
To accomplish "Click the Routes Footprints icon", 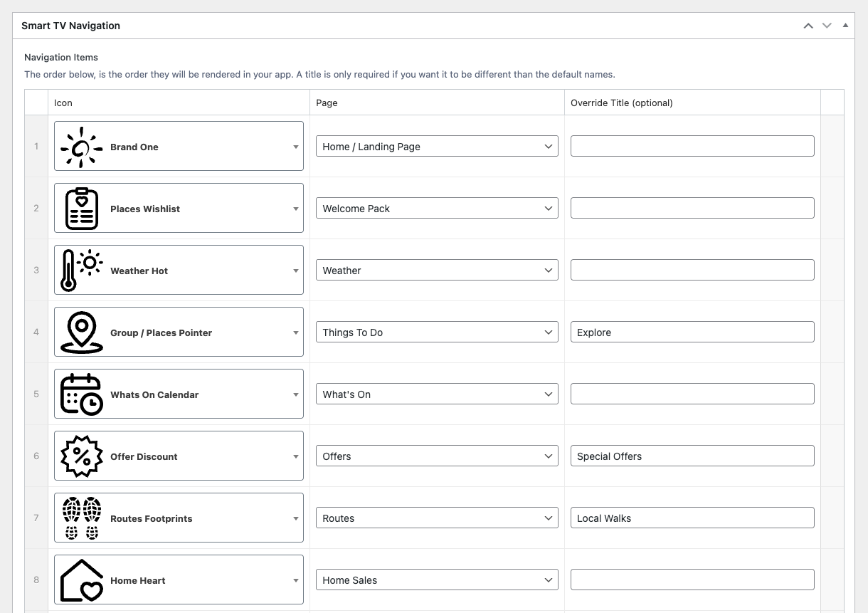I will point(81,518).
